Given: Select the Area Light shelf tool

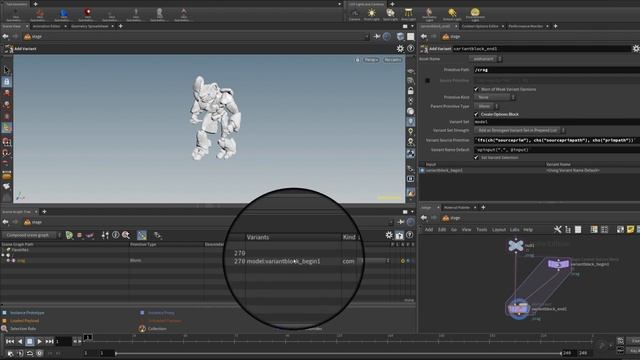Looking at the screenshot, I should click(408, 14).
